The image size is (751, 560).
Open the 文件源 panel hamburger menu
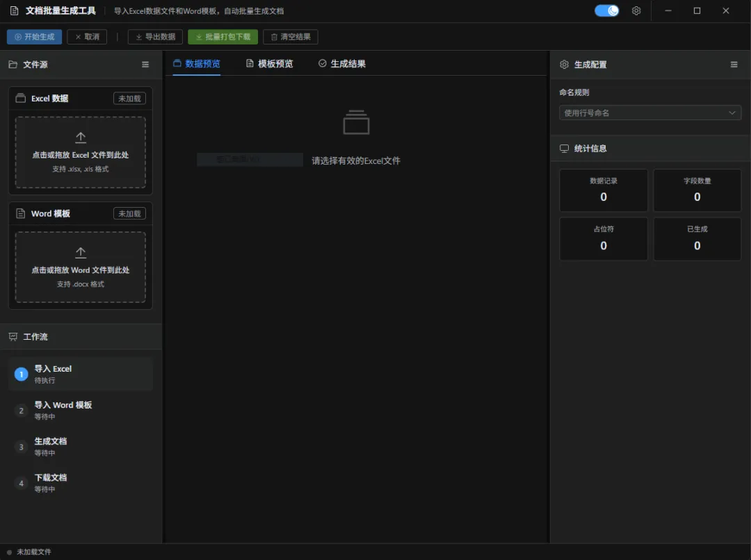point(145,65)
